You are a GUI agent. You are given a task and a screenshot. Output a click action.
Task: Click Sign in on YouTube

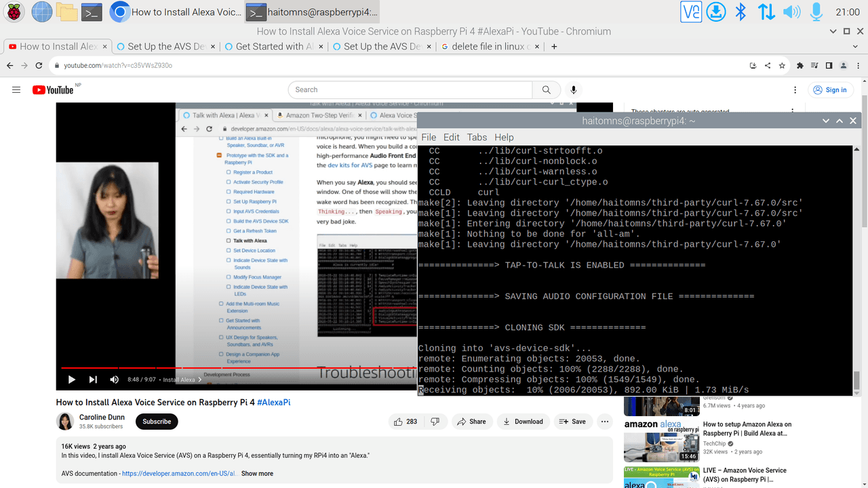831,89
